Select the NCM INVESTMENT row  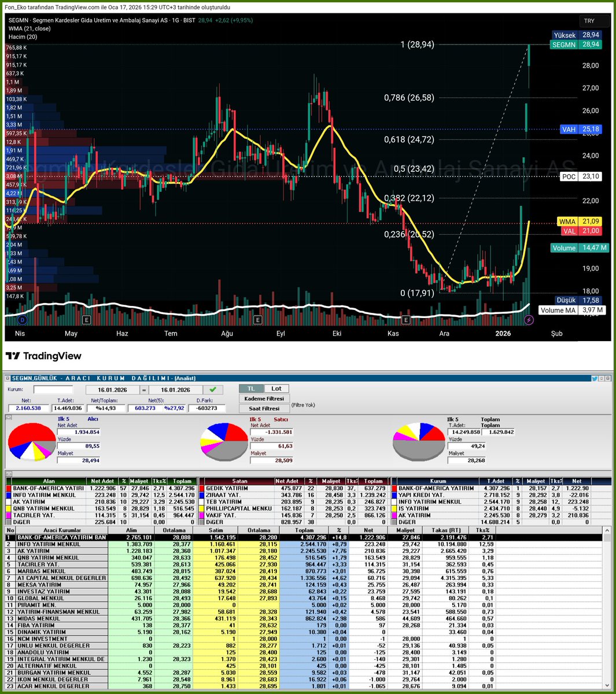[304, 638]
